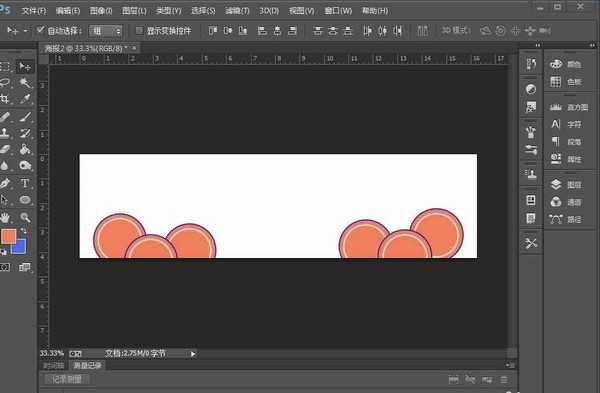Select the History Brush tool
This screenshot has width=600, height=393.
click(25, 133)
